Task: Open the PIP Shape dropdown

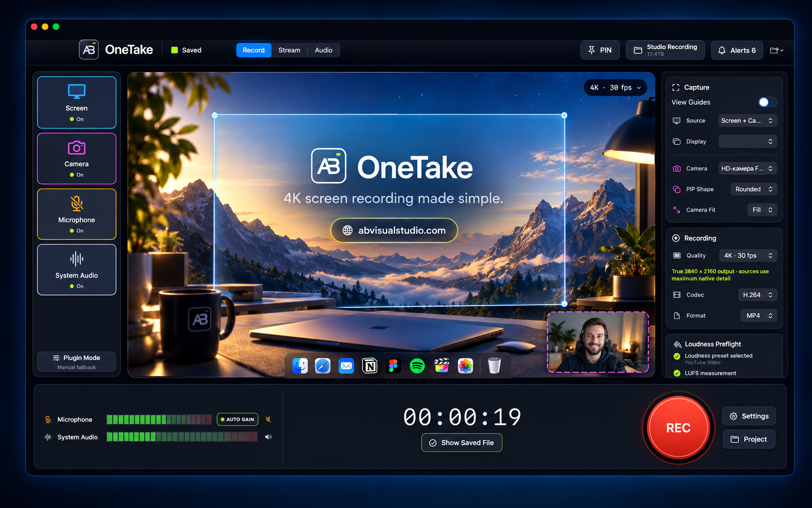Action: [x=754, y=189]
